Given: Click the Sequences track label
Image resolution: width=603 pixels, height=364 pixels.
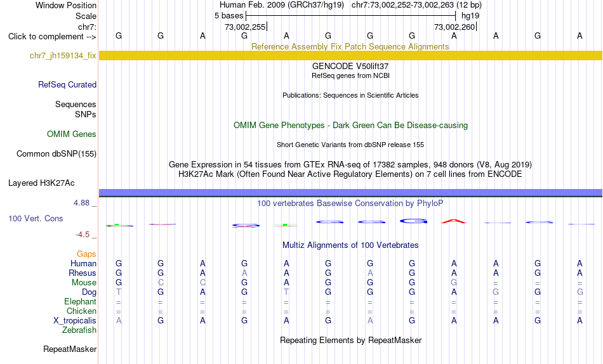Looking at the screenshot, I should coord(76,104).
